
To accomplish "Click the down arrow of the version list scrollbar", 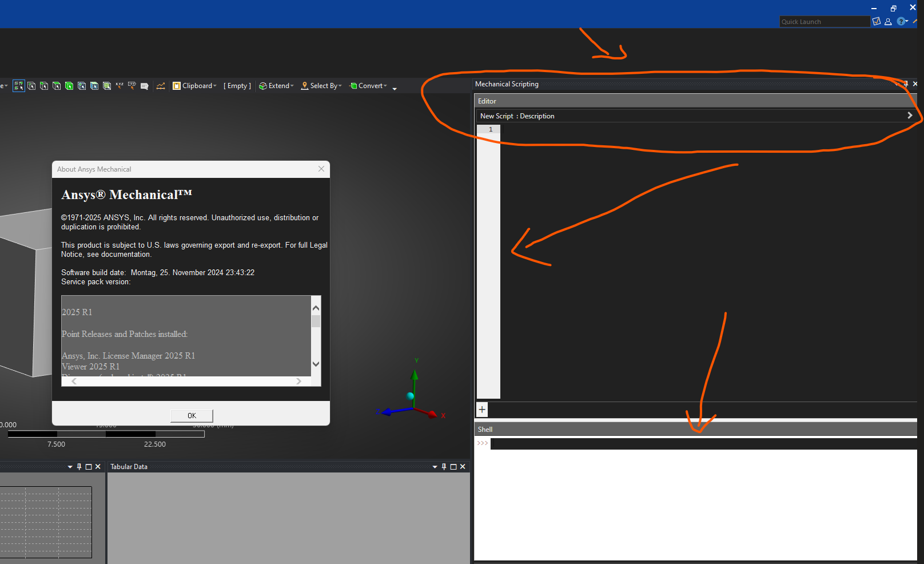I will [316, 364].
